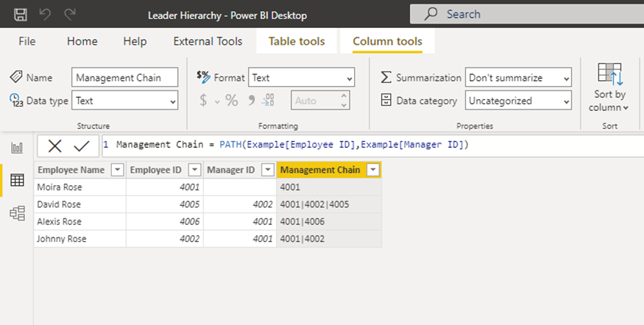Expand the Format dropdown
Image resolution: width=644 pixels, height=325 pixels.
301,78
